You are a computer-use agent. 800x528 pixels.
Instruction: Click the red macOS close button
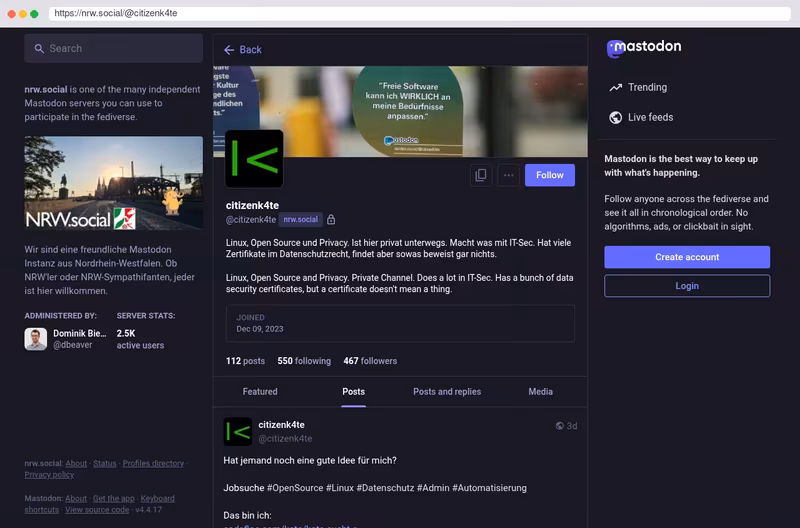(x=11, y=14)
